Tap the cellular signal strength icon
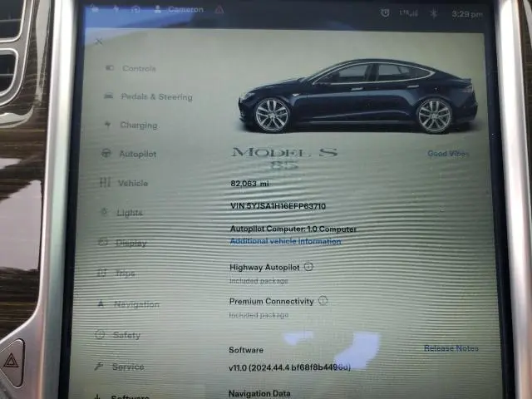The image size is (532, 399). (x=408, y=13)
